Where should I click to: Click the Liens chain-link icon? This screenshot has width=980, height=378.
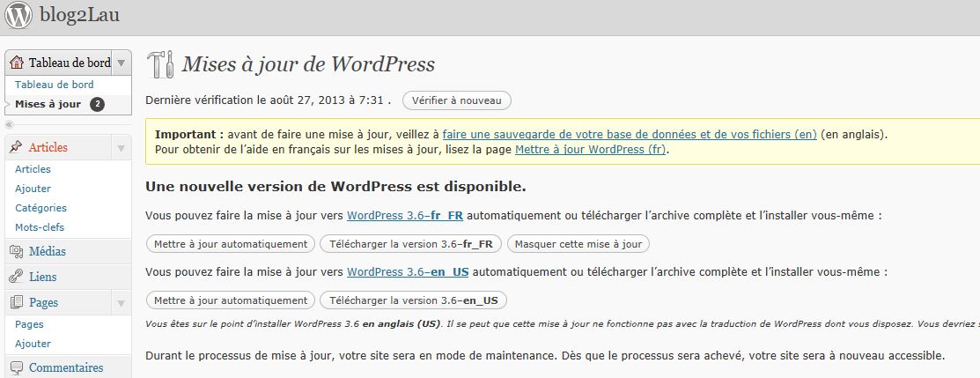pyautogui.click(x=17, y=277)
